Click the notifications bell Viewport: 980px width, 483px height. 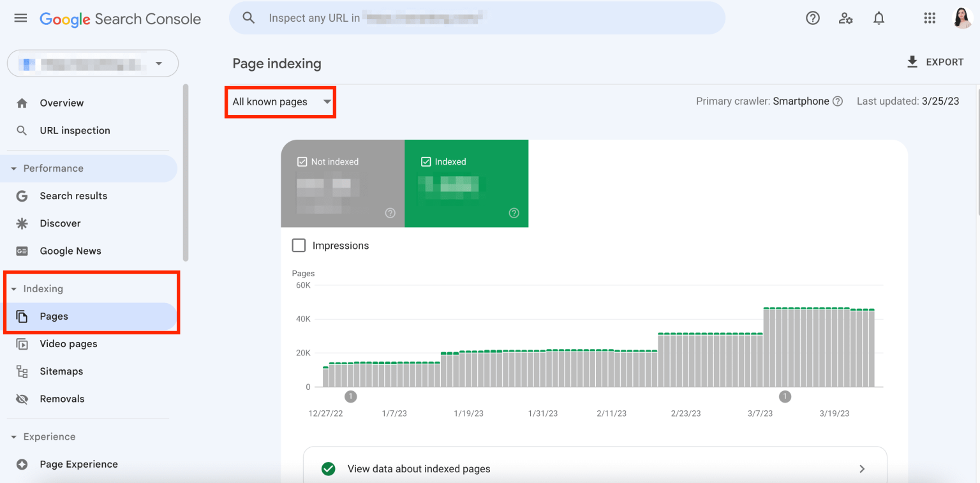point(879,18)
